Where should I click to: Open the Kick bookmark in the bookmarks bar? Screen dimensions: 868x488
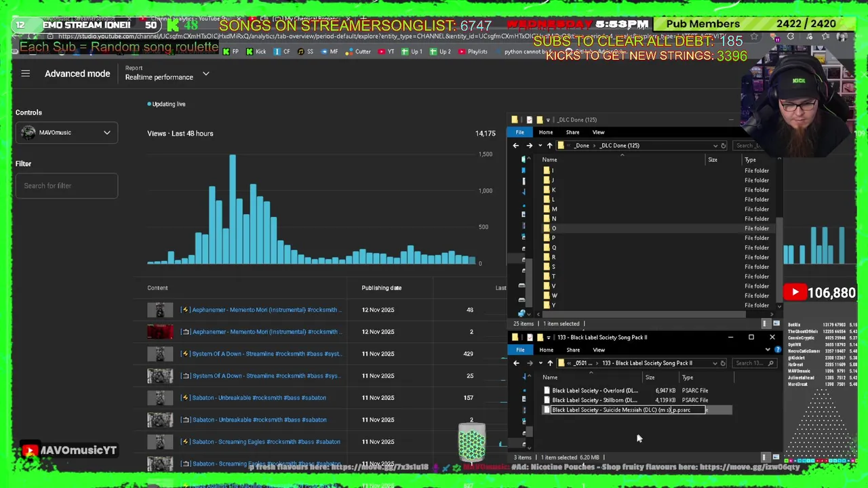(x=256, y=52)
